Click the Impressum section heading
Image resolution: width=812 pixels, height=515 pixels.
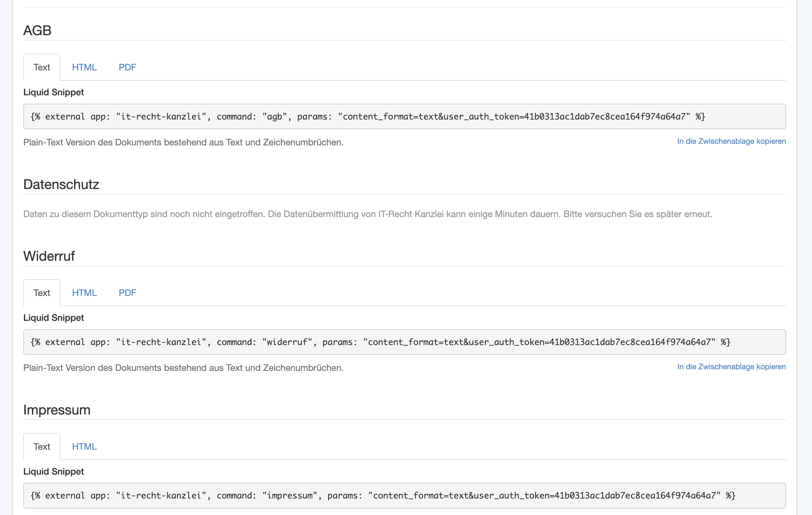coord(57,410)
